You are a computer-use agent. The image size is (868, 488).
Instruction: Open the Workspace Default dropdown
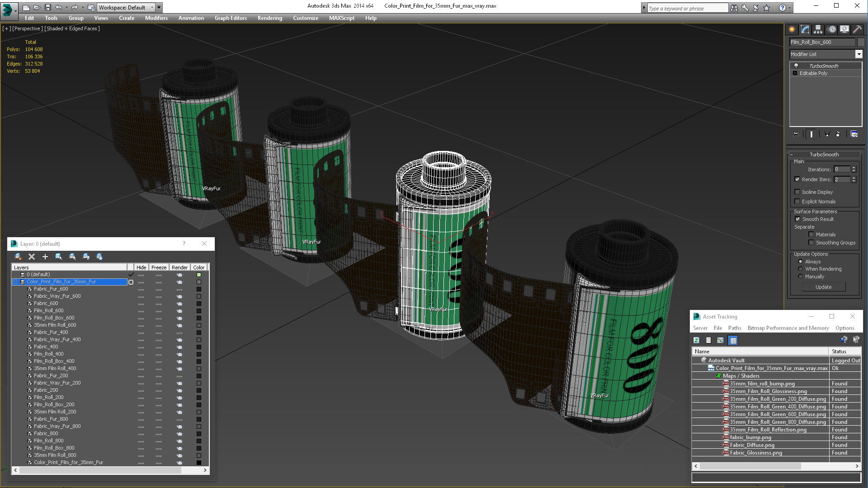152,8
